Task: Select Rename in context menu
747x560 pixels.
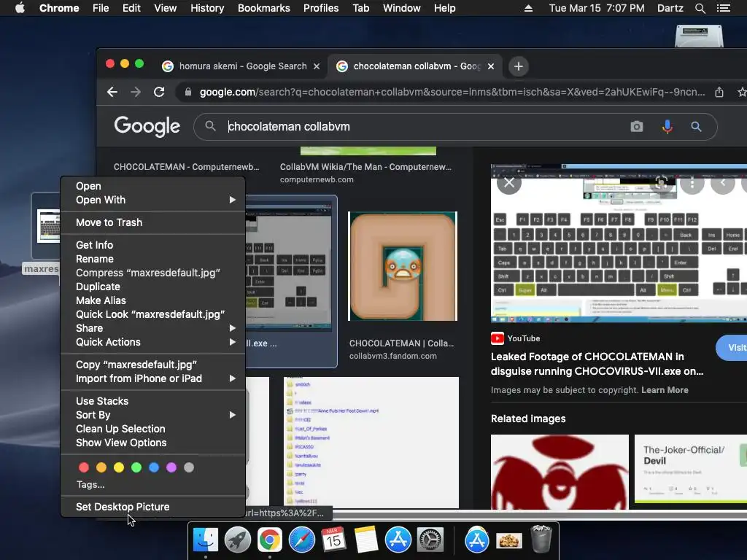Action: point(152,259)
